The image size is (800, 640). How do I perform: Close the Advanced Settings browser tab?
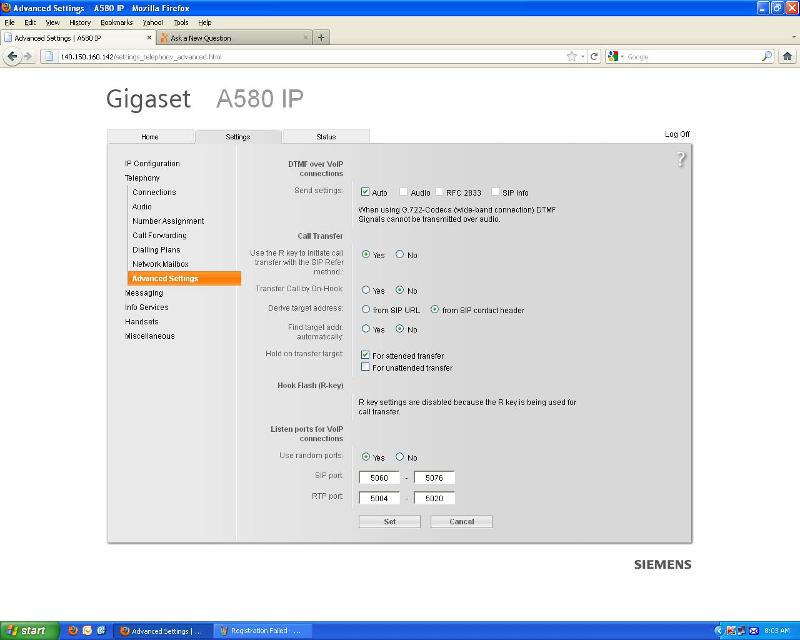(149, 38)
